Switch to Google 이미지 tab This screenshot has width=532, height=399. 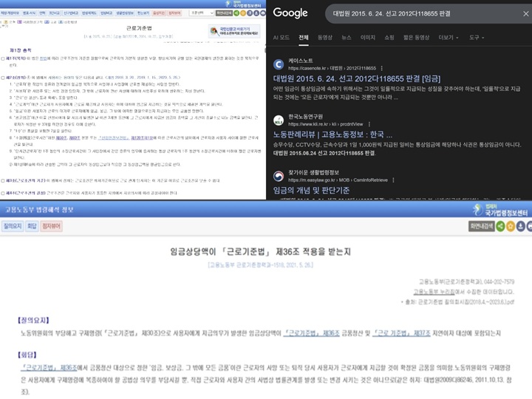[x=368, y=38]
